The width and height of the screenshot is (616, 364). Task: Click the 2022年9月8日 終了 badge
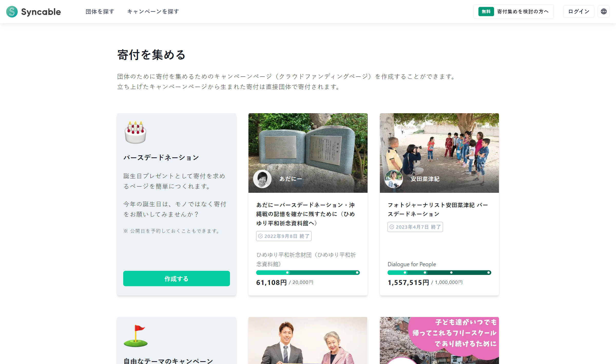(x=284, y=236)
